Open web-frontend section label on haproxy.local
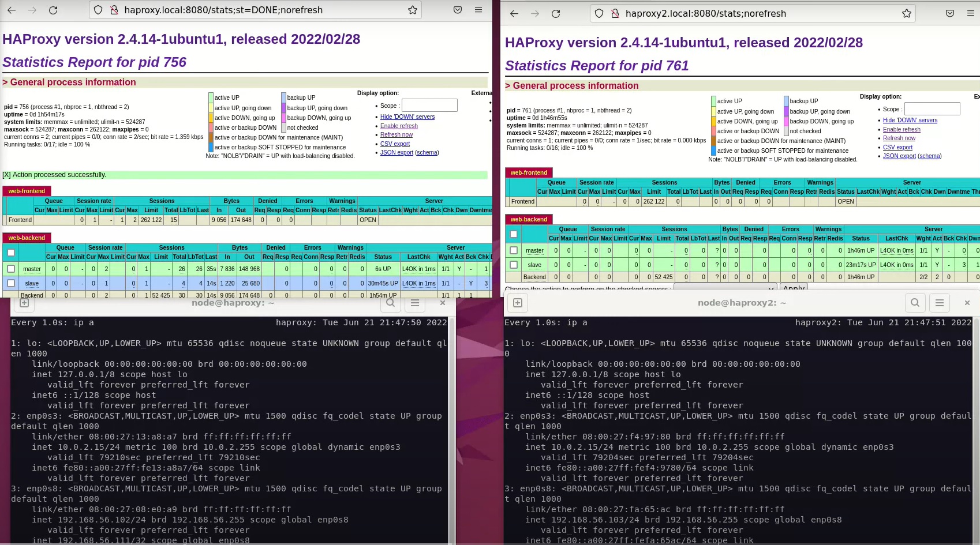Screen dimensions: 980x545 click(27, 191)
